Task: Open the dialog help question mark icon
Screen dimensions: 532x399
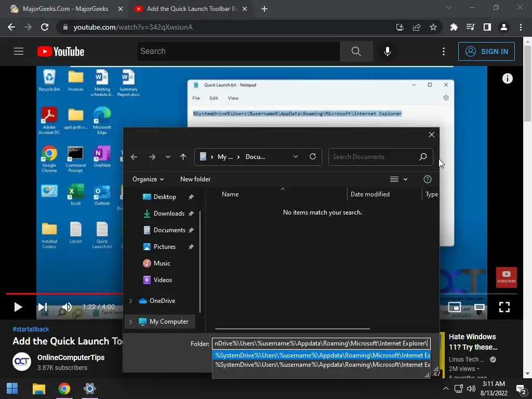Action: click(427, 179)
